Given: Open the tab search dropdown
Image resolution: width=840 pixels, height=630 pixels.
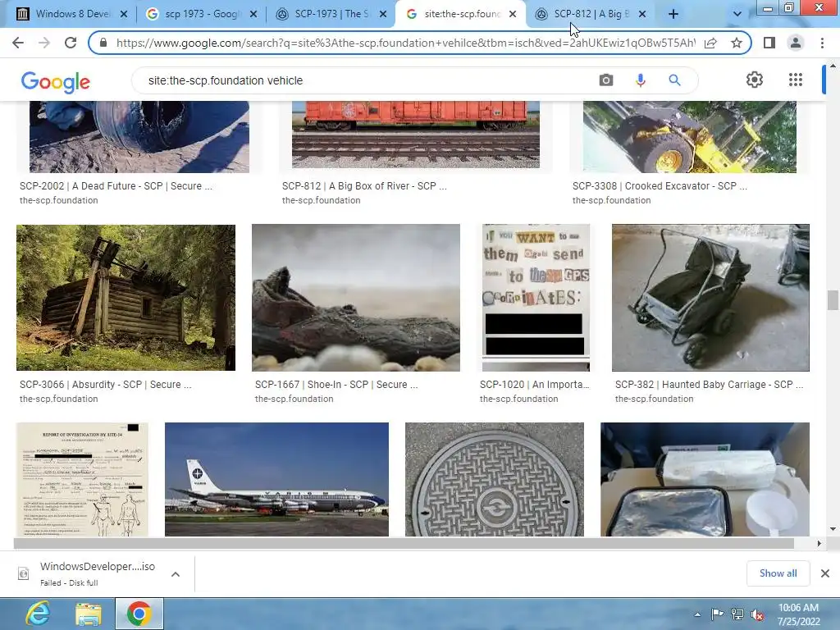Looking at the screenshot, I should [x=737, y=15].
